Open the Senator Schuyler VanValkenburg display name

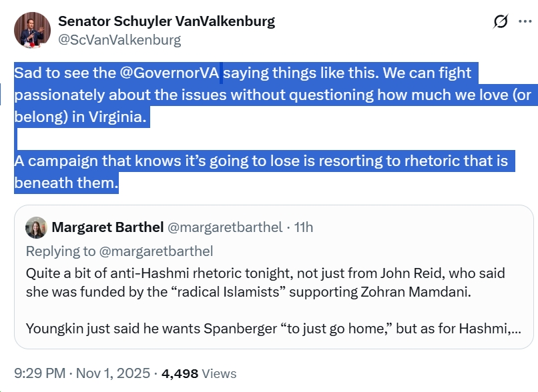tap(166, 21)
